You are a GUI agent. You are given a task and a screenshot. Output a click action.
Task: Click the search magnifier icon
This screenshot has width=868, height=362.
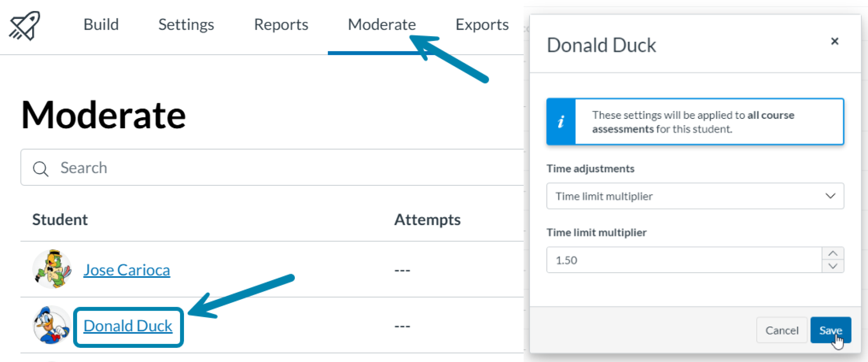[41, 168]
